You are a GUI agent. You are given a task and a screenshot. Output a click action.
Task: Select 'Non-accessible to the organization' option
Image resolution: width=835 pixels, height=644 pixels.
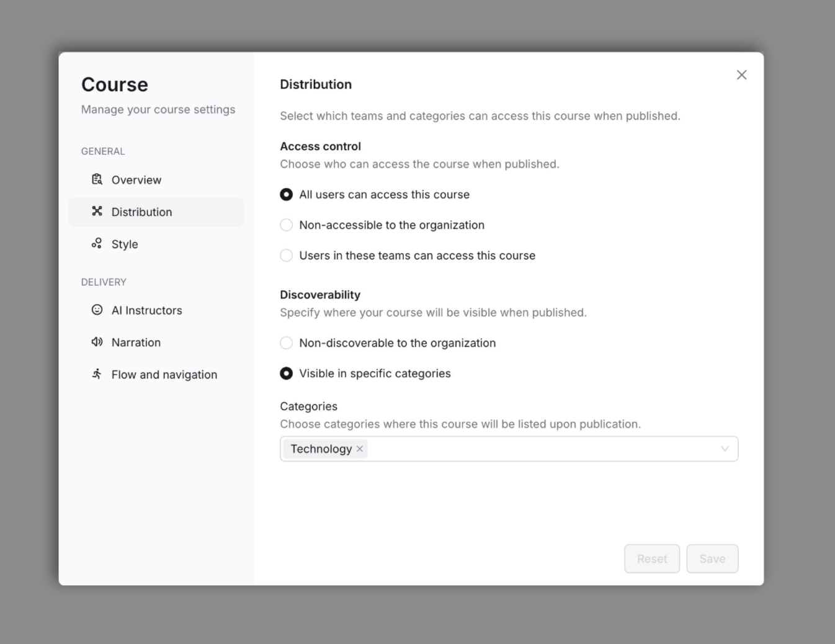click(x=286, y=225)
